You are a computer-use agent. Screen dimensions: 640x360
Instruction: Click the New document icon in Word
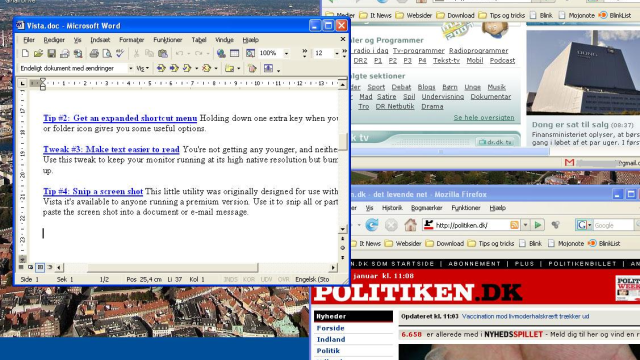point(25,53)
